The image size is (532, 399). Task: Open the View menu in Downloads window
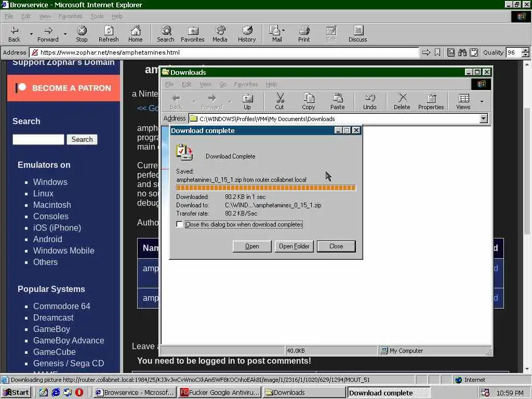[x=205, y=84]
